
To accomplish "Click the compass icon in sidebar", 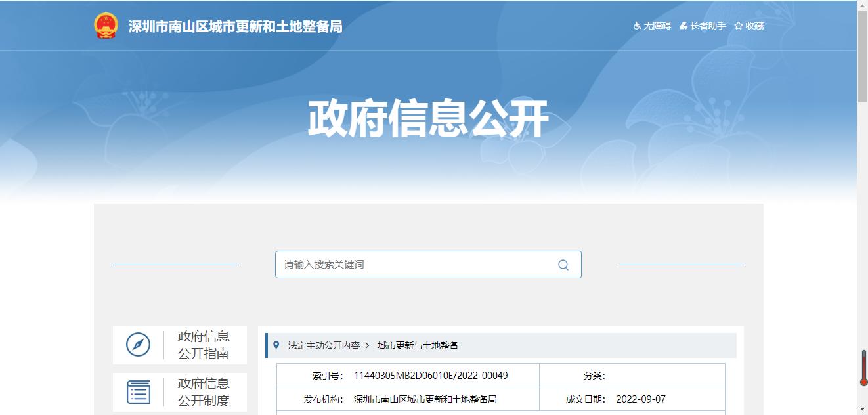I will (x=138, y=345).
